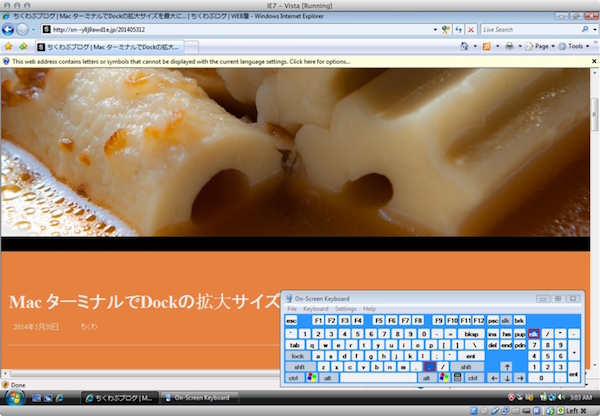Open Favorites Center star icon
Screen dimensions: 600x416
click(8, 47)
